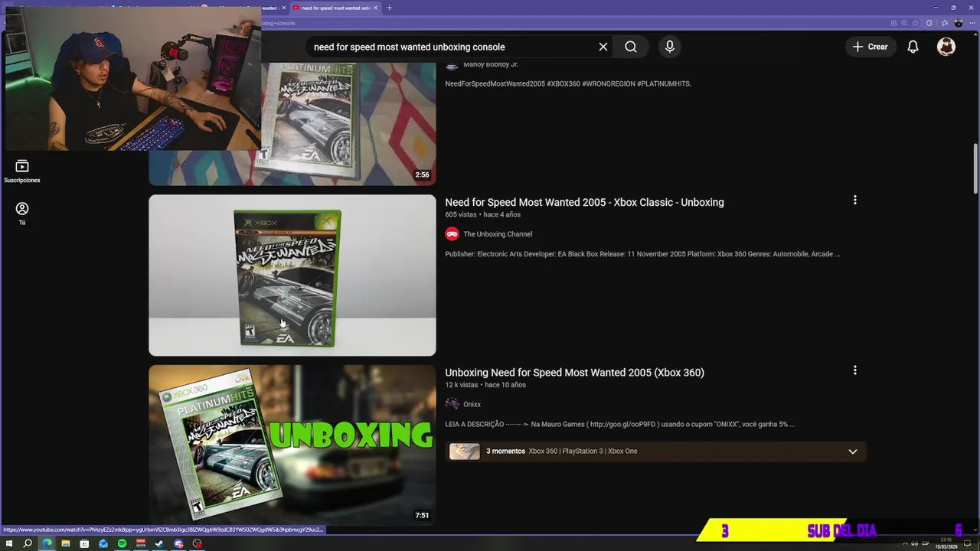Open Microsoft Store from the taskbar
This screenshot has width=980, height=551.
pos(84,543)
